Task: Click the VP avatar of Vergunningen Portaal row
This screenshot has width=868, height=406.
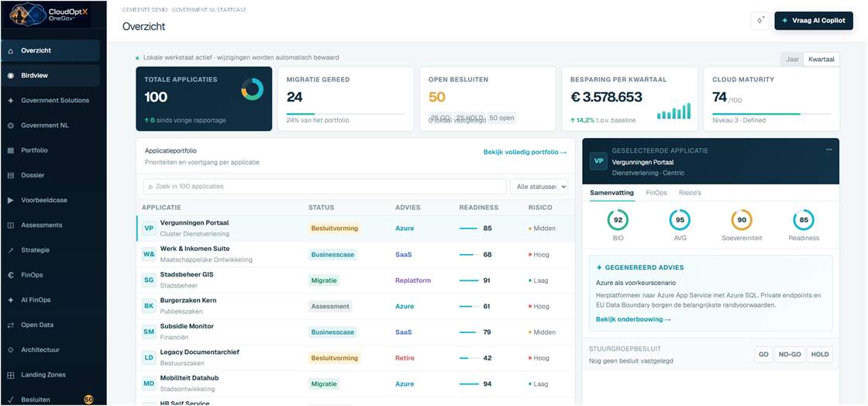Action: [149, 229]
